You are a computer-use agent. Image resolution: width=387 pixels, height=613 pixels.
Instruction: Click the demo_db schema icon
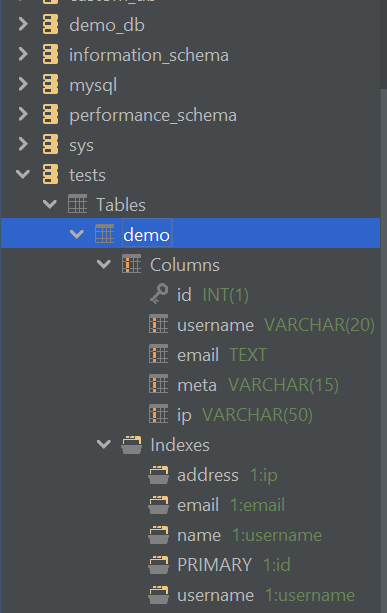(50, 24)
